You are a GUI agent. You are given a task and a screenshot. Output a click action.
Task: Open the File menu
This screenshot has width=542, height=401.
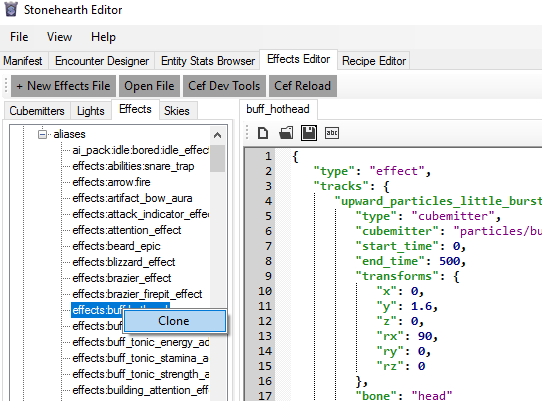point(19,37)
